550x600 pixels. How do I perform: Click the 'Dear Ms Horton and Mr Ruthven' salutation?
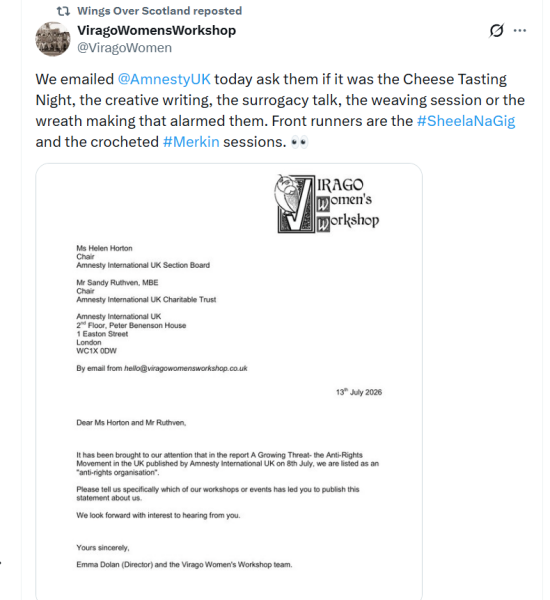pyautogui.click(x=131, y=423)
